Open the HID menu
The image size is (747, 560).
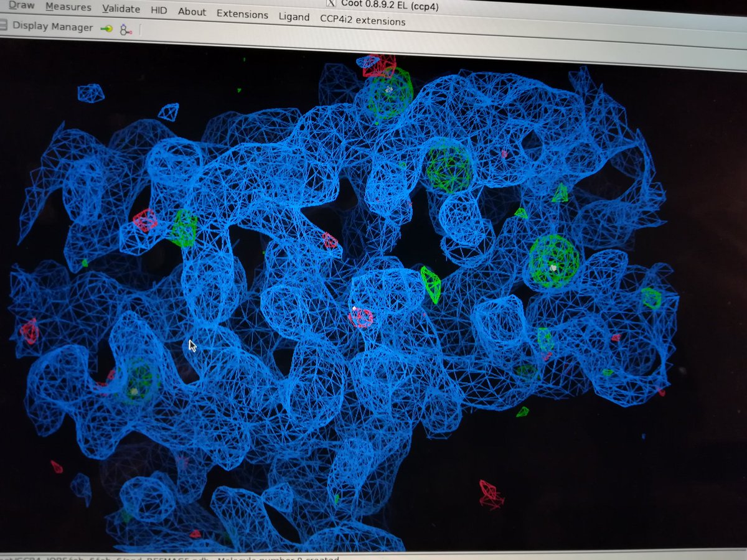click(159, 9)
